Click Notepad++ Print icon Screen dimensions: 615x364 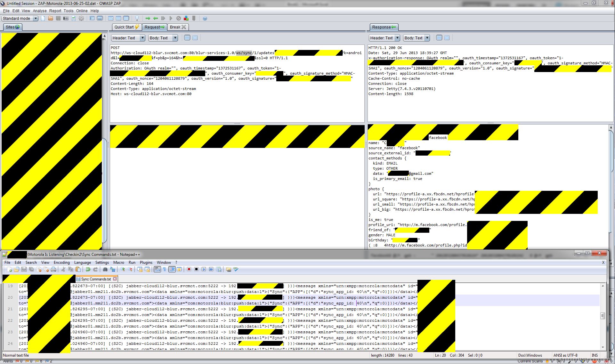[53, 270]
